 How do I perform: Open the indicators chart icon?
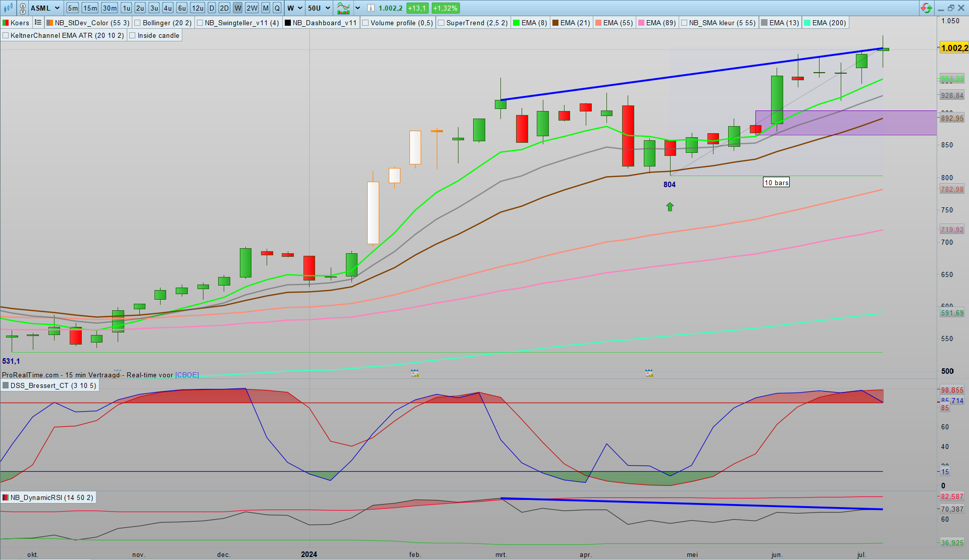[343, 8]
